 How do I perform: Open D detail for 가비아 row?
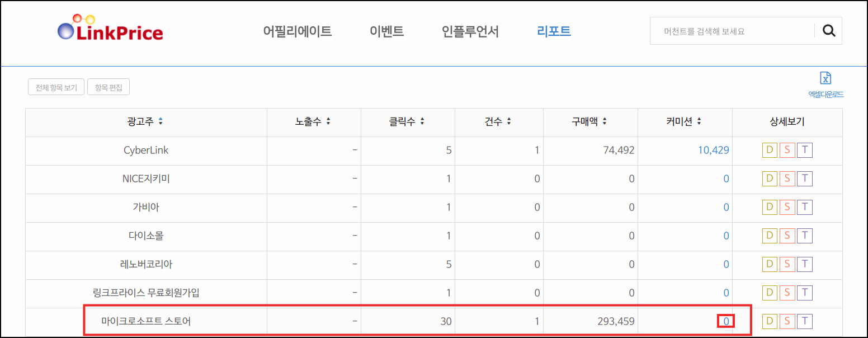coord(770,207)
